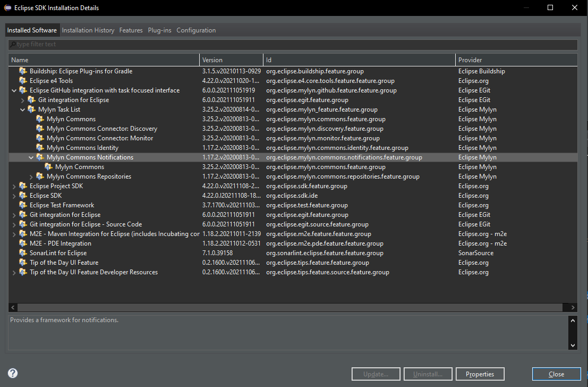Collapse the Mylyn Task List node
The width and height of the screenshot is (588, 387).
22,110
